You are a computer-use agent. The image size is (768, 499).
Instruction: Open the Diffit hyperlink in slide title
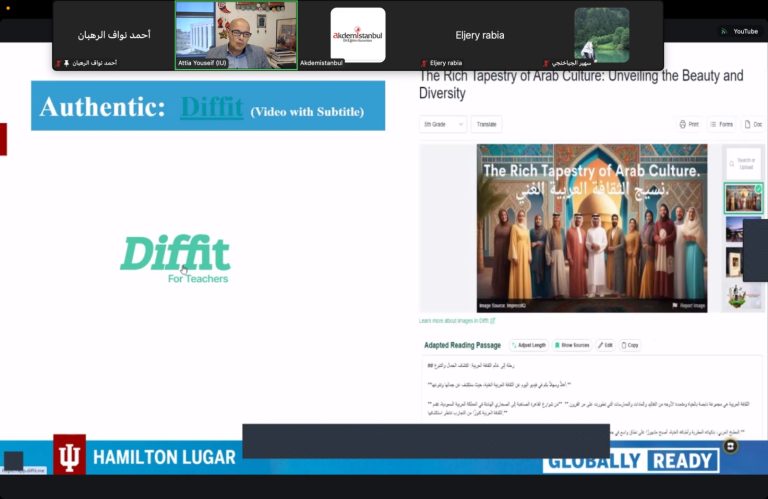[212, 107]
